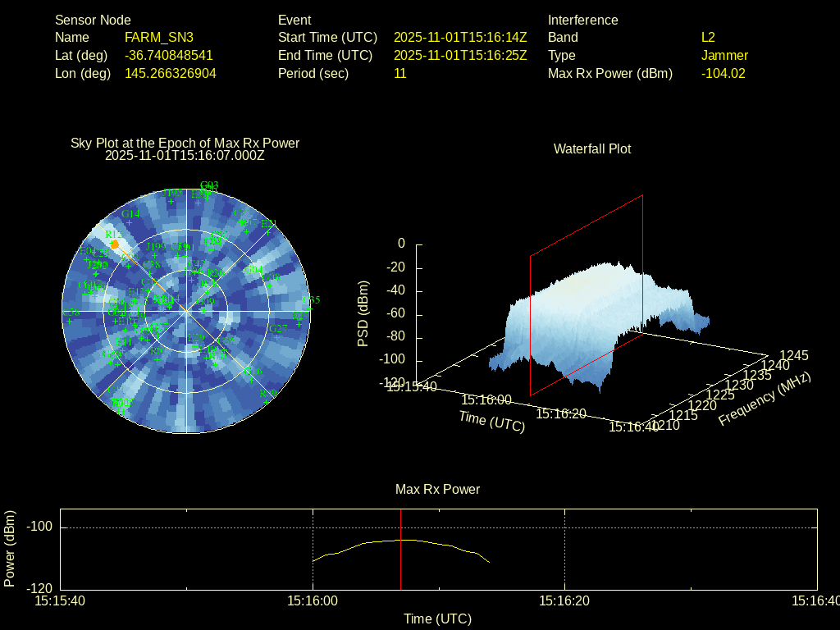Click the 15:16:20 tick on bottom time axis

[564, 600]
